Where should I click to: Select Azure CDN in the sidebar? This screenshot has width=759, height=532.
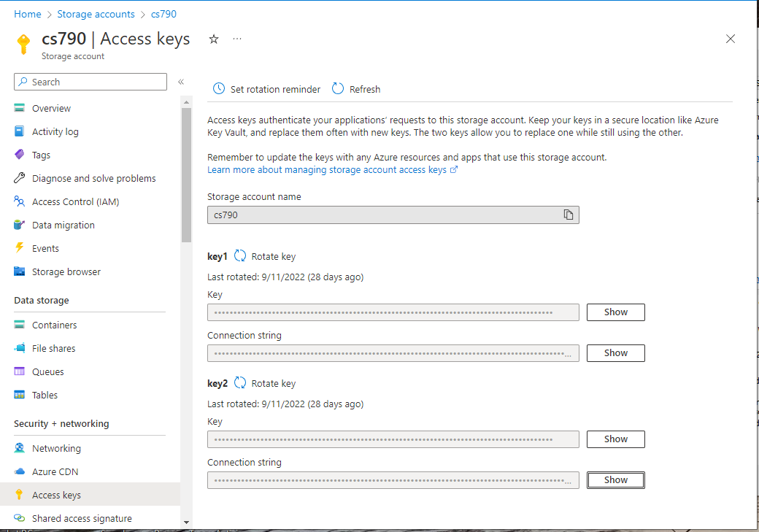point(55,471)
